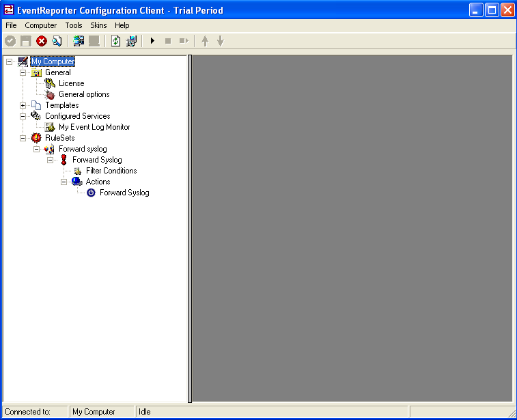Screen dimensions: 517x420
Task: Click the move up arrow icon
Action: pyautogui.click(x=205, y=41)
